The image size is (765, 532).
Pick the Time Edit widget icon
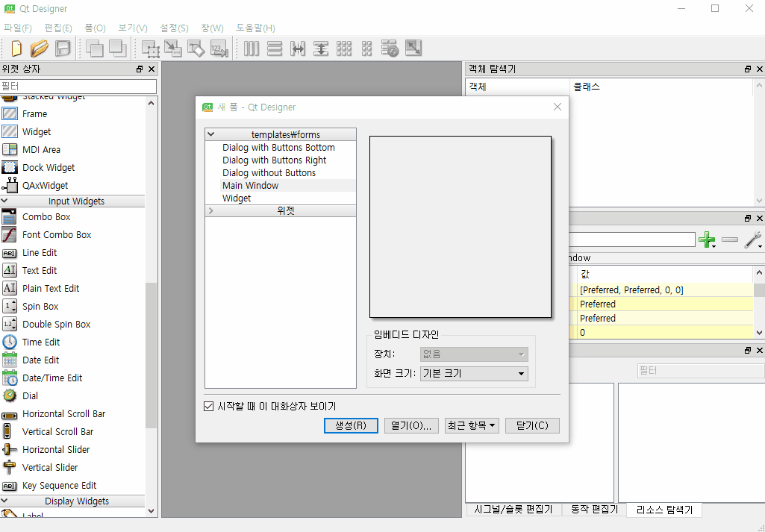(9, 342)
